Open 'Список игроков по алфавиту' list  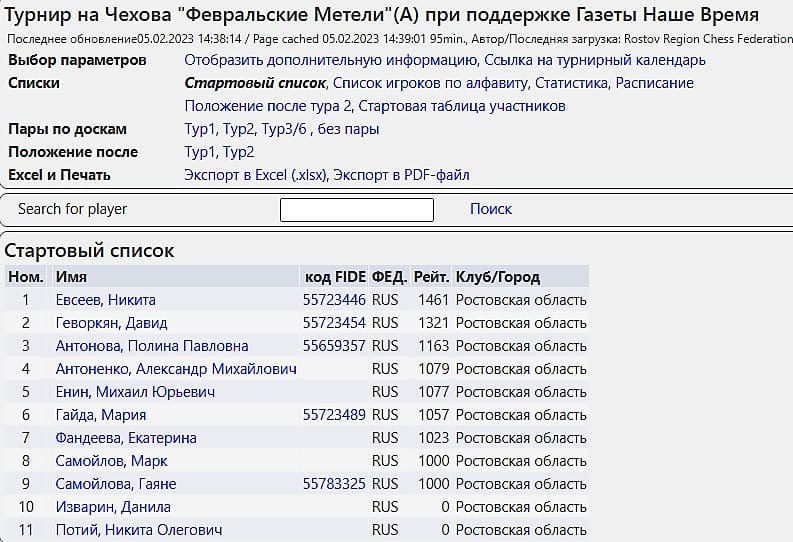tap(433, 83)
